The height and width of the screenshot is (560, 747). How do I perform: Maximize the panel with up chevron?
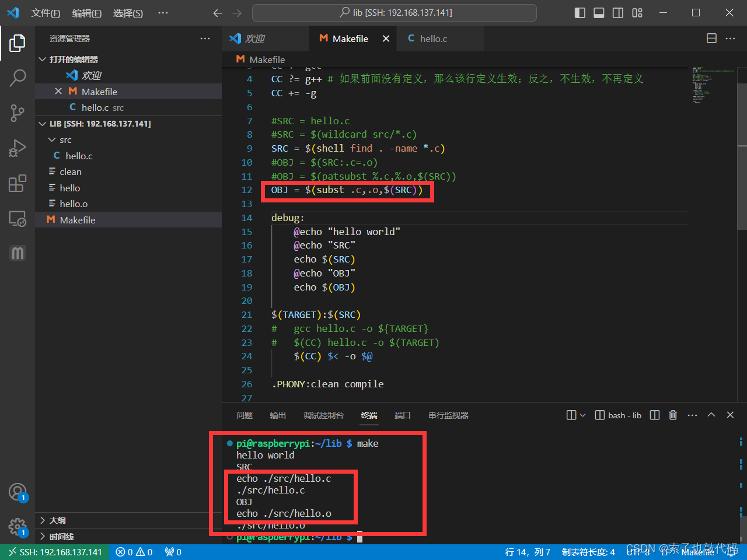[x=711, y=415]
